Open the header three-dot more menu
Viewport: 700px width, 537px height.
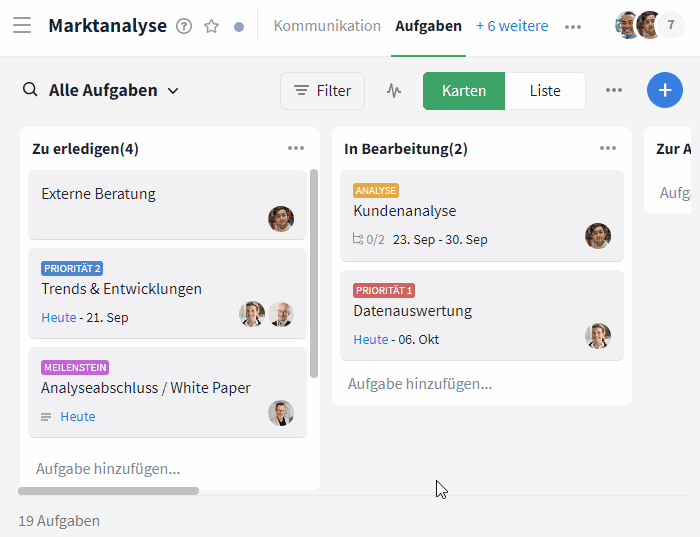coord(573,27)
